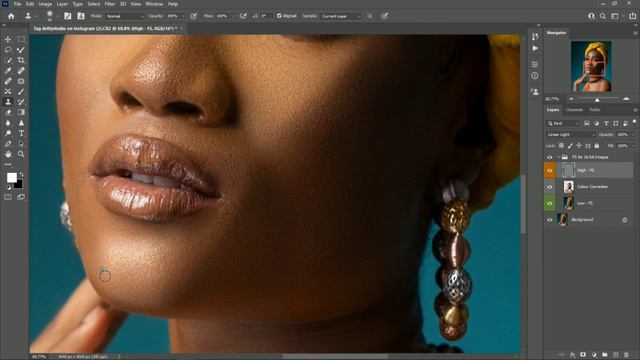Collapse the FS layer group
Viewport: 640px width, 360px height.
coord(558,157)
